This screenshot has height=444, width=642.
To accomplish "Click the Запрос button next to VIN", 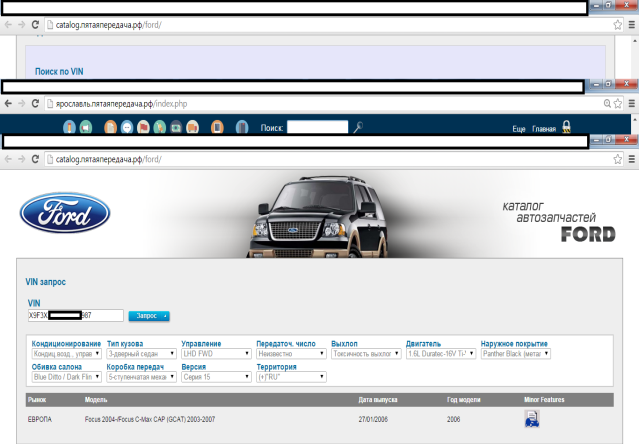I will point(149,316).
